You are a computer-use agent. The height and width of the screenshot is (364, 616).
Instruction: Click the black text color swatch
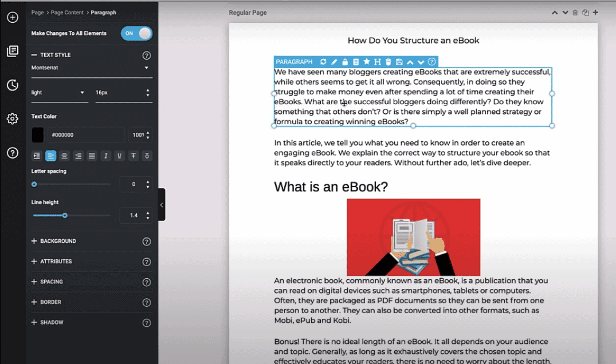(x=38, y=135)
